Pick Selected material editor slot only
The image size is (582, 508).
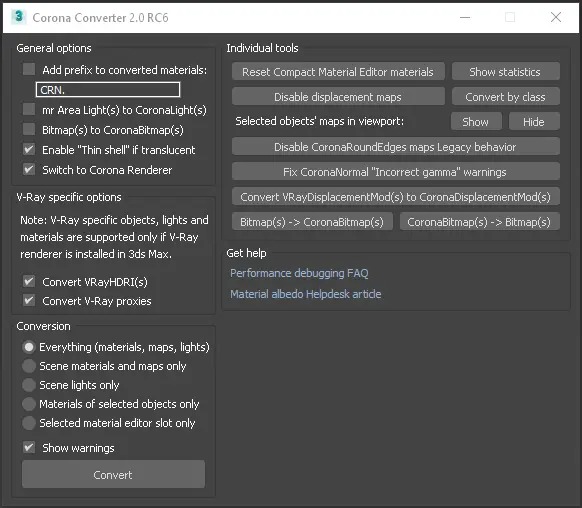pyautogui.click(x=29, y=423)
